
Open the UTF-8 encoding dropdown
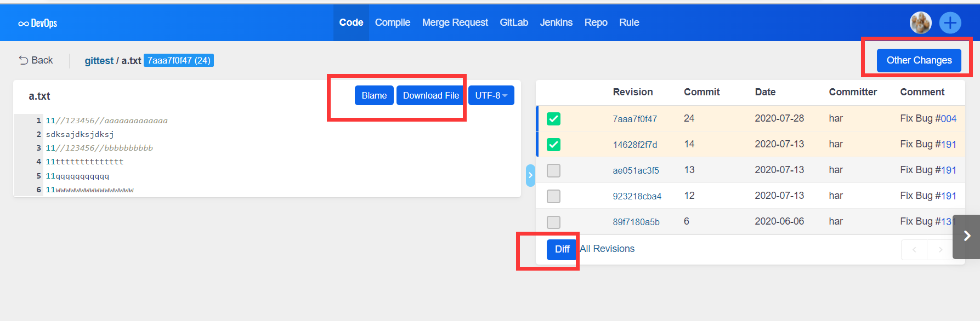[491, 95]
